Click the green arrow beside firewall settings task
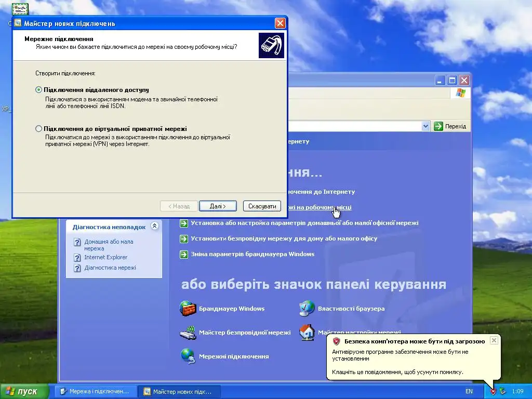532x399 pixels. click(184, 255)
